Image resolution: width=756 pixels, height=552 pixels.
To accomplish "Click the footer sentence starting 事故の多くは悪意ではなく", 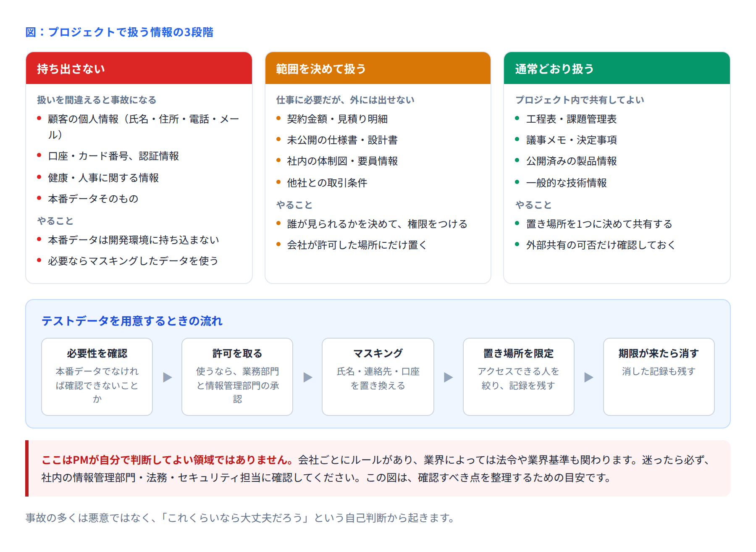I will pyautogui.click(x=240, y=518).
